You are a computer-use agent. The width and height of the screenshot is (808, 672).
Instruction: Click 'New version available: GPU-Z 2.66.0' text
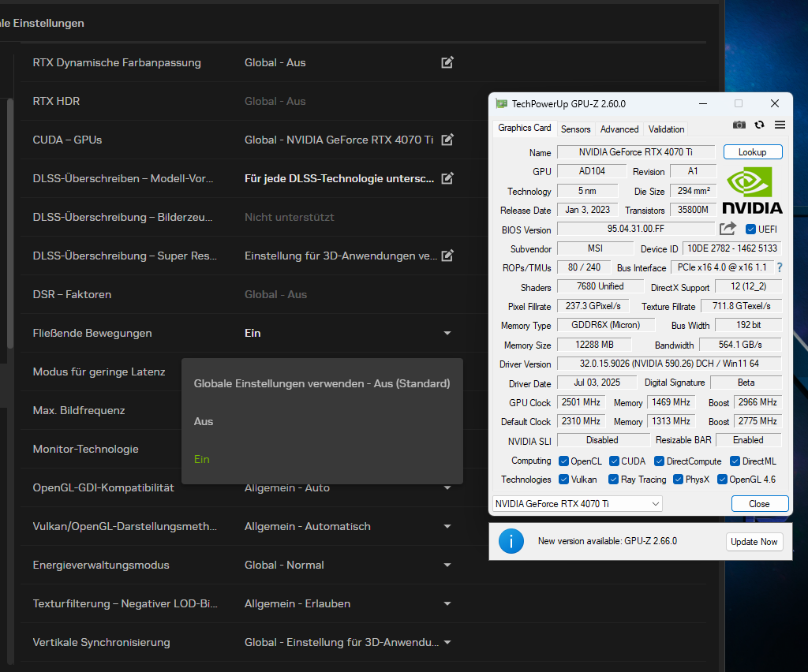point(608,541)
